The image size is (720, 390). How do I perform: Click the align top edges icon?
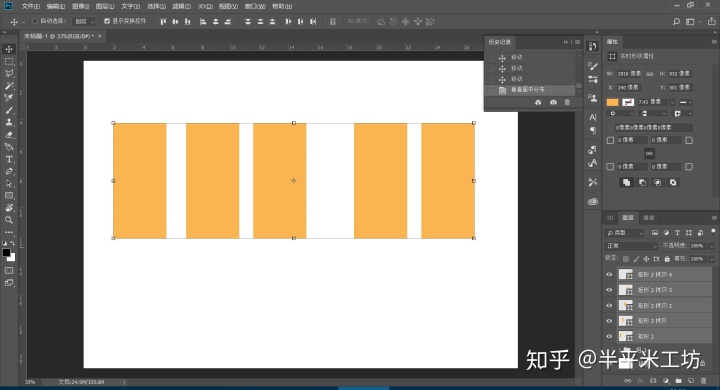[x=163, y=22]
